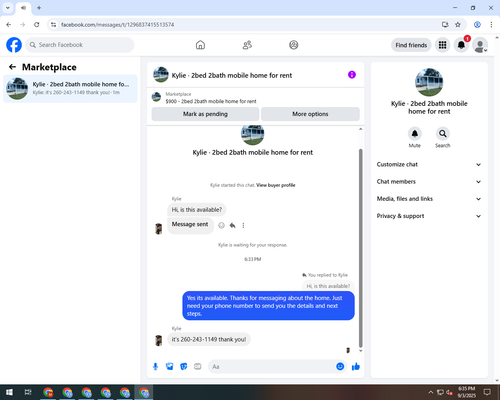Image resolution: width=500 pixels, height=400 pixels.
Task: Open the emoji picker in message box
Action: (340, 366)
